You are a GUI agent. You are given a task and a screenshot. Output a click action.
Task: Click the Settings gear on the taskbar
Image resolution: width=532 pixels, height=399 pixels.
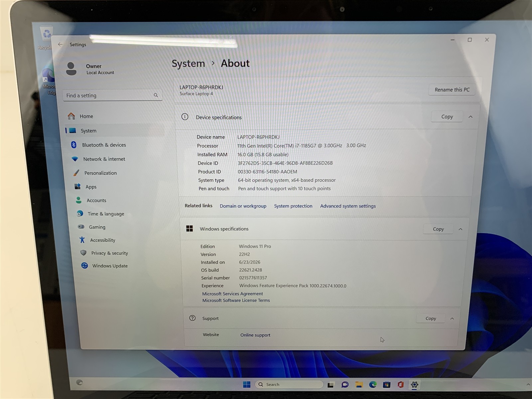coord(414,385)
